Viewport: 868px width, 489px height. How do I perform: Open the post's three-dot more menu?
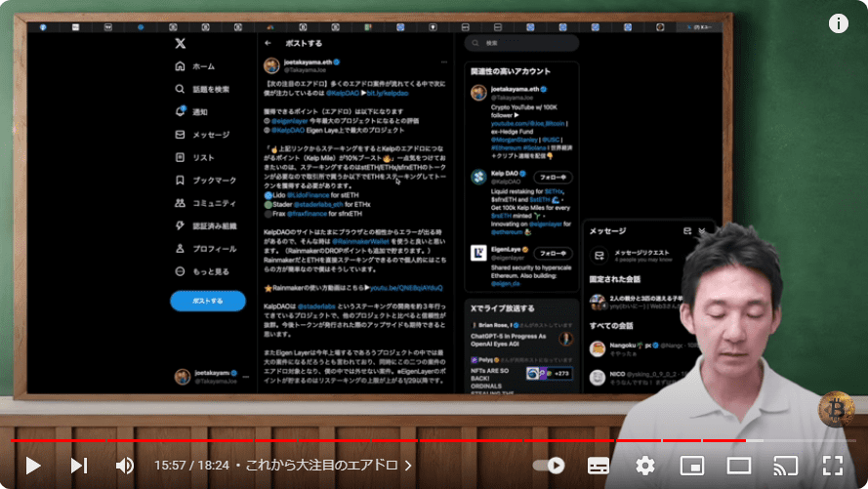(x=444, y=61)
